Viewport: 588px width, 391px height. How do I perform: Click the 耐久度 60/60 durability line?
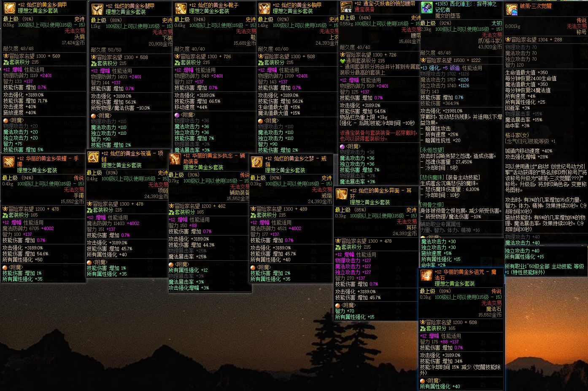point(273,49)
